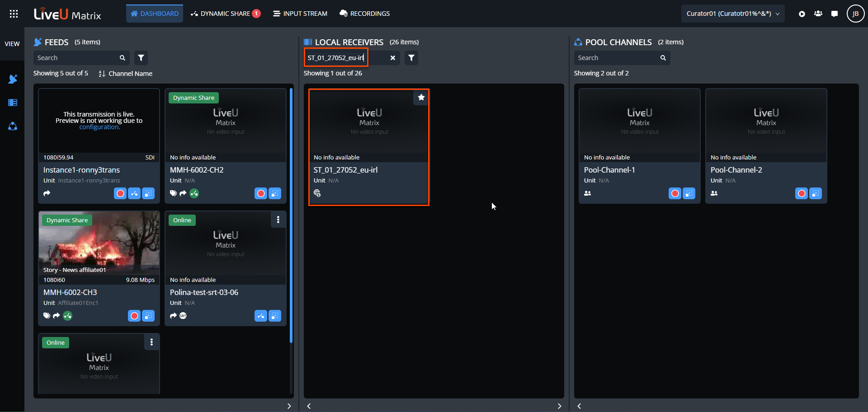Click the Feeds panel vertical scrollbar
Image resolution: width=868 pixels, height=412 pixels.
(x=291, y=216)
